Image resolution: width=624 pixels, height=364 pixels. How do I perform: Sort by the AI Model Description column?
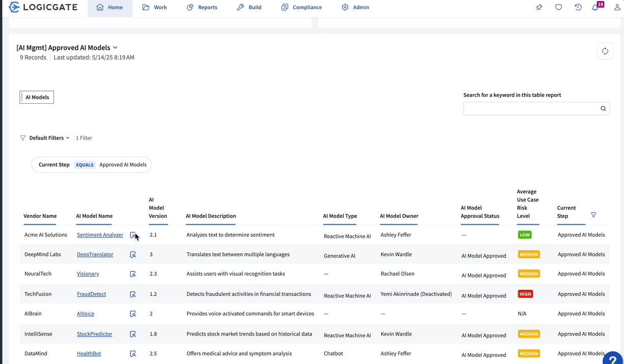point(211,216)
